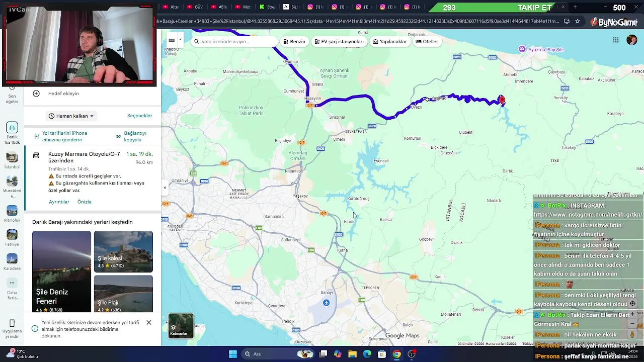Click Yol tariflerini iPhone cihazına gönderin
Viewport: 644px width, 362px height.
(x=65, y=136)
